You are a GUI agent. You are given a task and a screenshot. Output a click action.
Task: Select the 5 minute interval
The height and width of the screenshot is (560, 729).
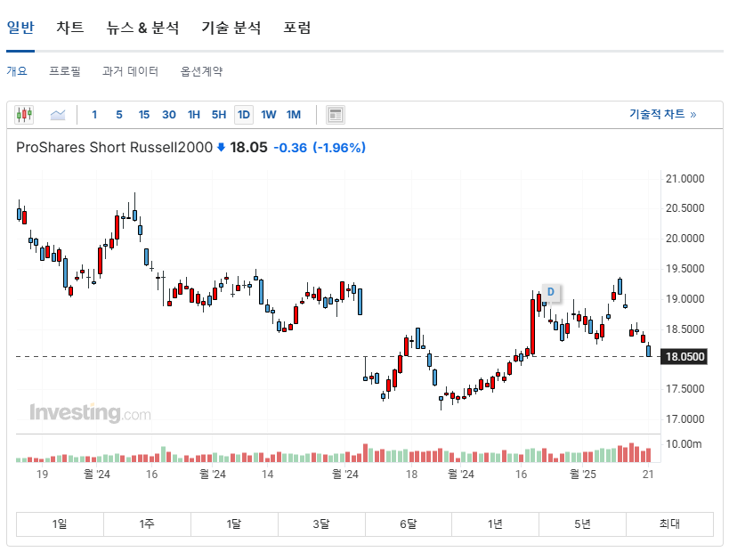point(119,115)
